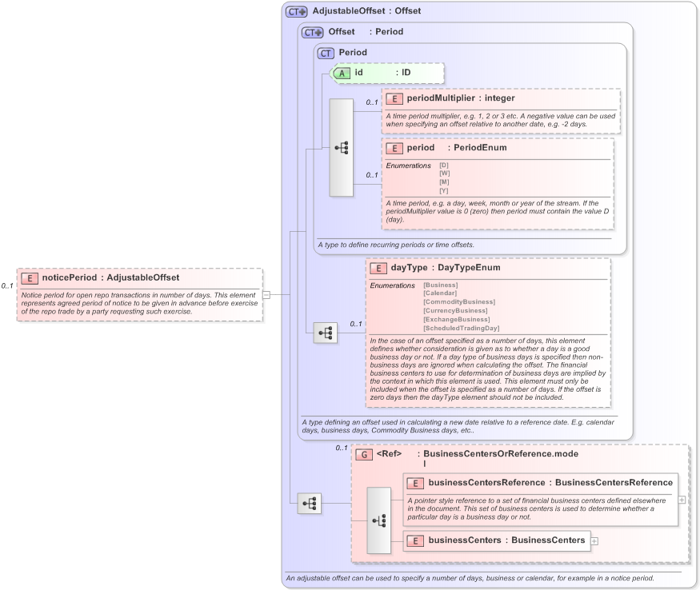The height and width of the screenshot is (590, 700).
Task: Select the AdjustableOffset : Offset header
Action: [366, 10]
